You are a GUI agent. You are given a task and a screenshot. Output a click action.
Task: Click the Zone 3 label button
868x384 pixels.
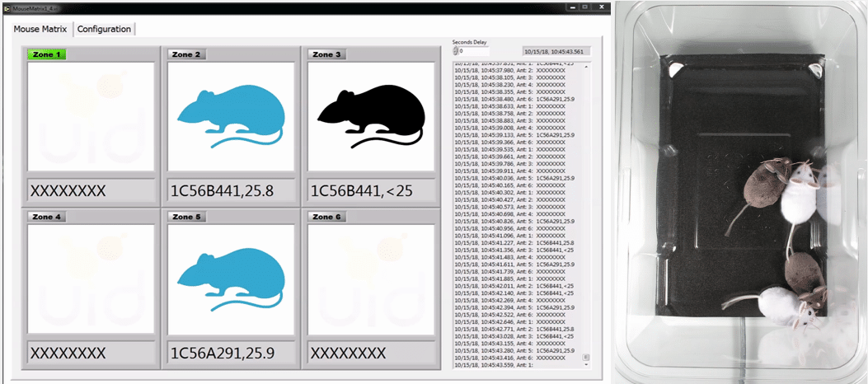(326, 54)
